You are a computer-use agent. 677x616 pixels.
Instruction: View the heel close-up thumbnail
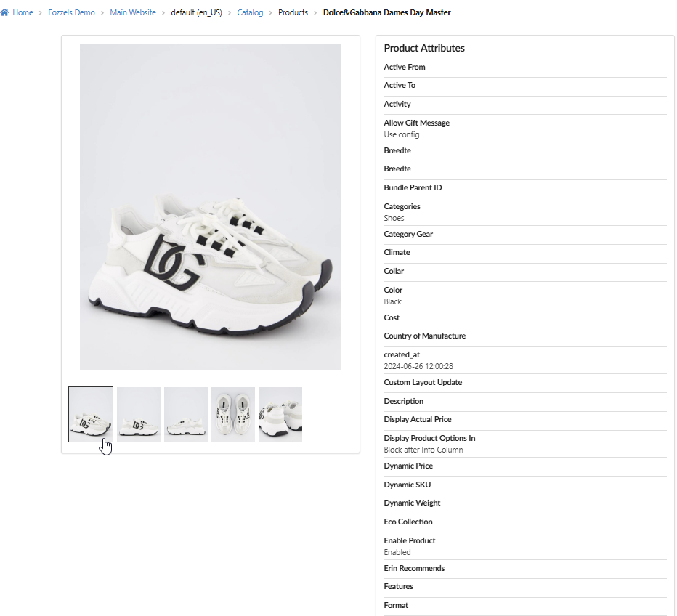pos(280,414)
